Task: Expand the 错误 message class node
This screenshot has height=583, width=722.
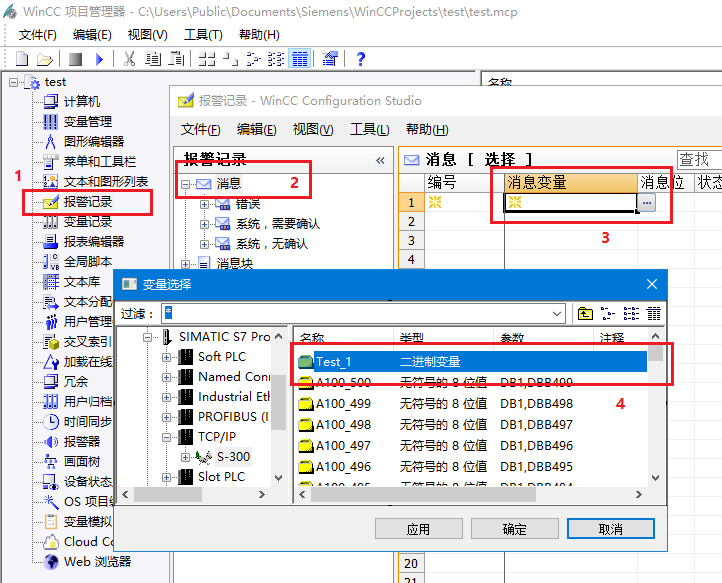Action: (204, 204)
